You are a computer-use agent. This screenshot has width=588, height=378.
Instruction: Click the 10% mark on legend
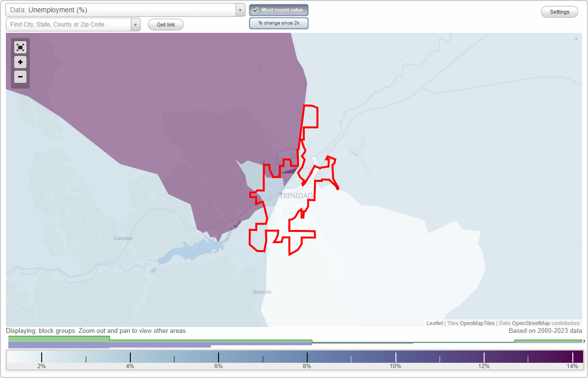coord(395,366)
